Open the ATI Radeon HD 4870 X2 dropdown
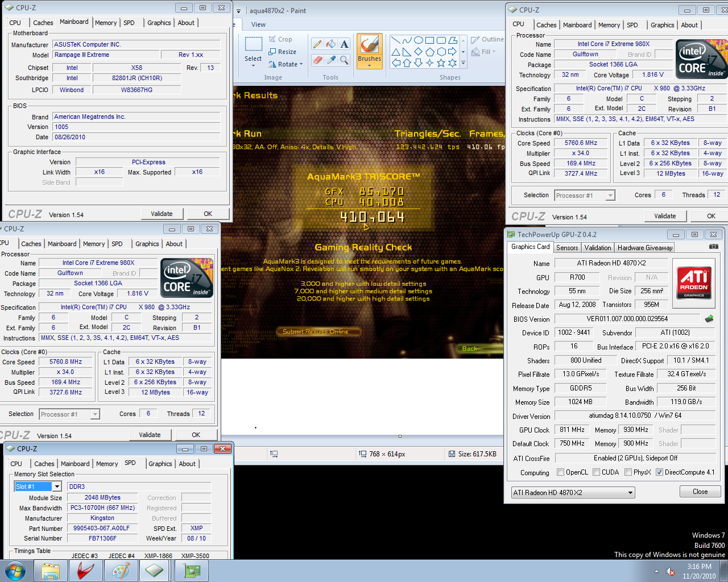Viewport: 728px width, 582px height. pos(573,493)
